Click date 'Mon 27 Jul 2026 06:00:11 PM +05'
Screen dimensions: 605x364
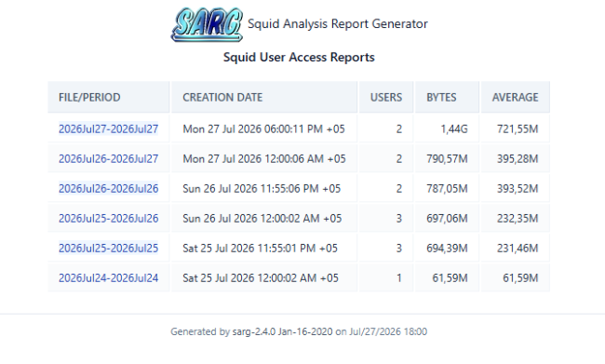click(x=264, y=128)
